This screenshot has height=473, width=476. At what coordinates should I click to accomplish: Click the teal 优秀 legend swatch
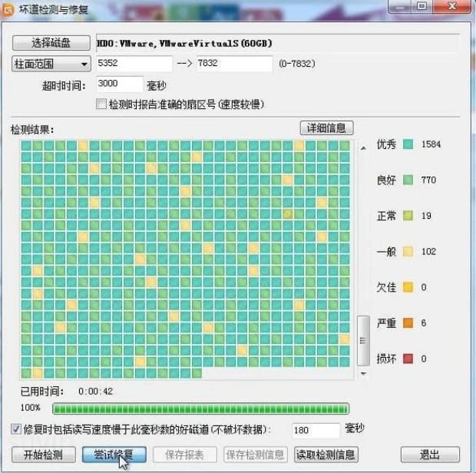(408, 144)
